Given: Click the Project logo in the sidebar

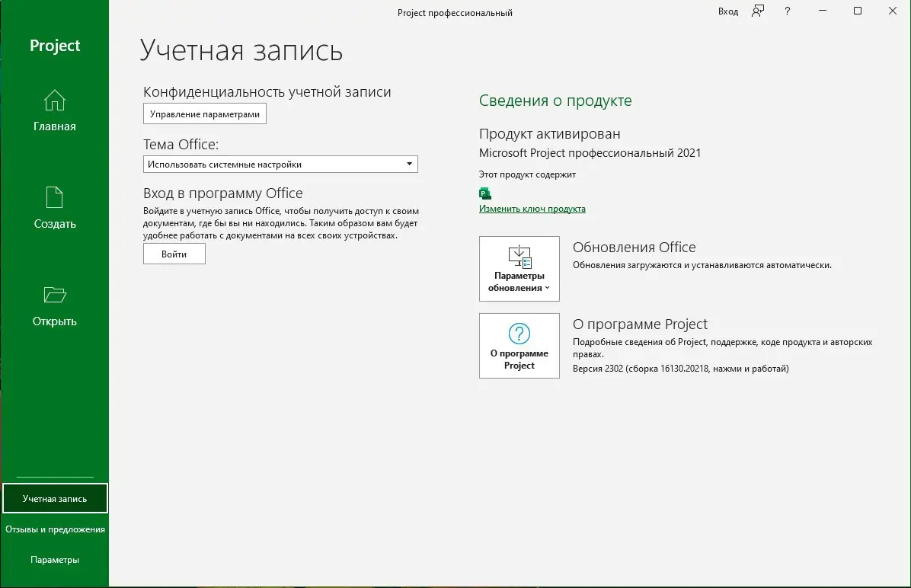Looking at the screenshot, I should [x=54, y=45].
